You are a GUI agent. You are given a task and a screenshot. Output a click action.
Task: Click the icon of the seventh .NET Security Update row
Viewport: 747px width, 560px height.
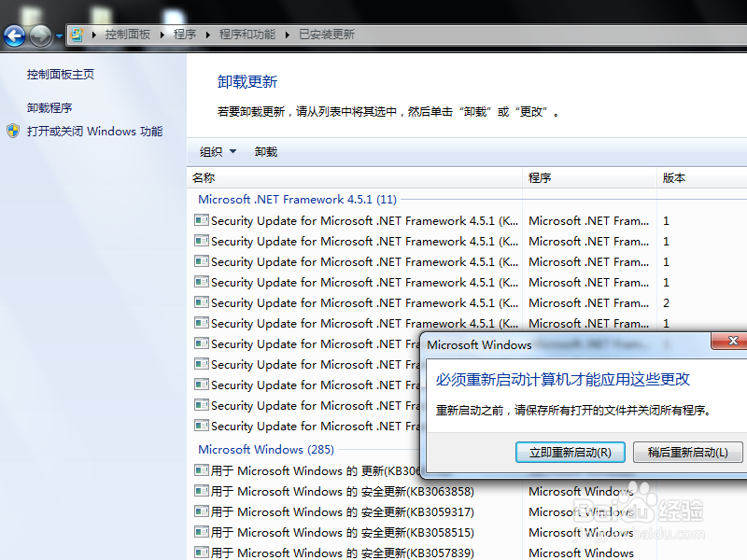(202, 343)
